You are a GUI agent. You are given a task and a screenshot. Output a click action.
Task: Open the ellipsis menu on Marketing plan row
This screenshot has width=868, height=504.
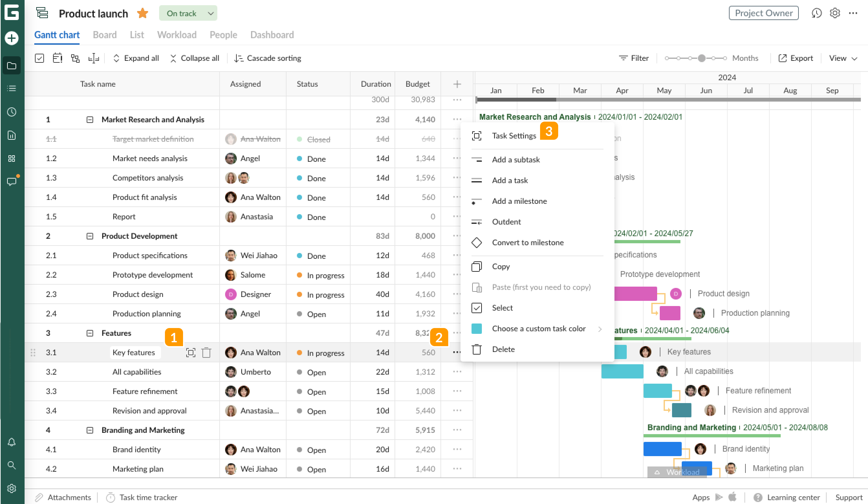tap(457, 468)
